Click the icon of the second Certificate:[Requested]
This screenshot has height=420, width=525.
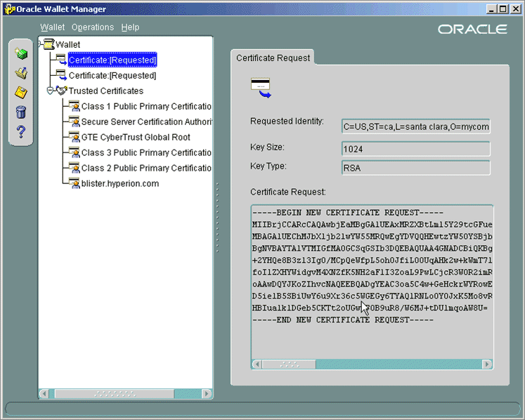click(x=61, y=75)
